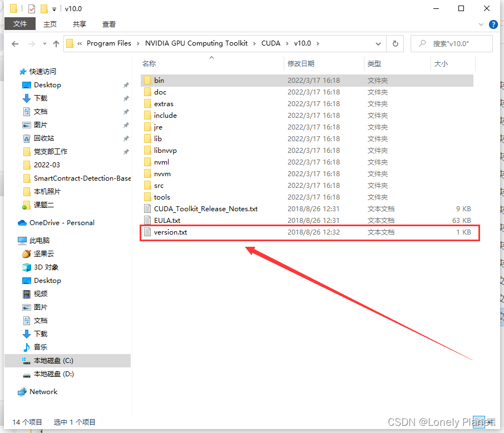Open 视频 in navigation pane
Screen dimensions: 504x433
[x=41, y=294]
